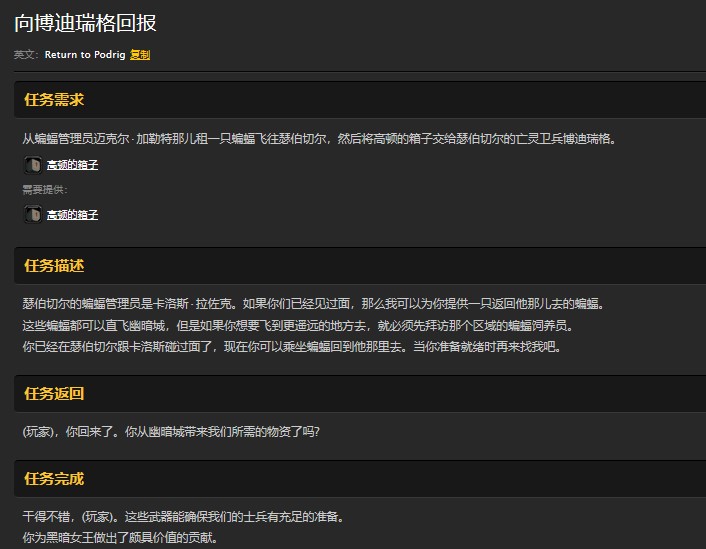Click the 复制 copy link
The height and width of the screenshot is (549, 706).
[140, 55]
